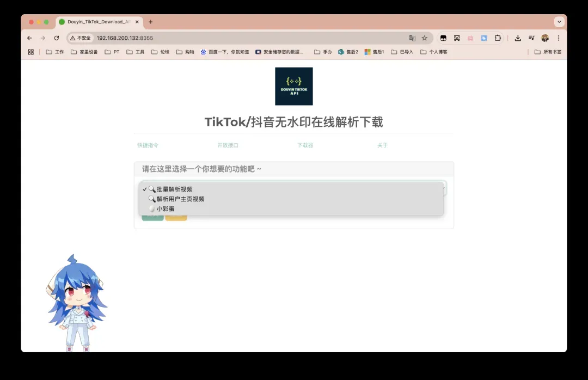Open the 快捷指令 link
This screenshot has height=380, width=588.
148,145
